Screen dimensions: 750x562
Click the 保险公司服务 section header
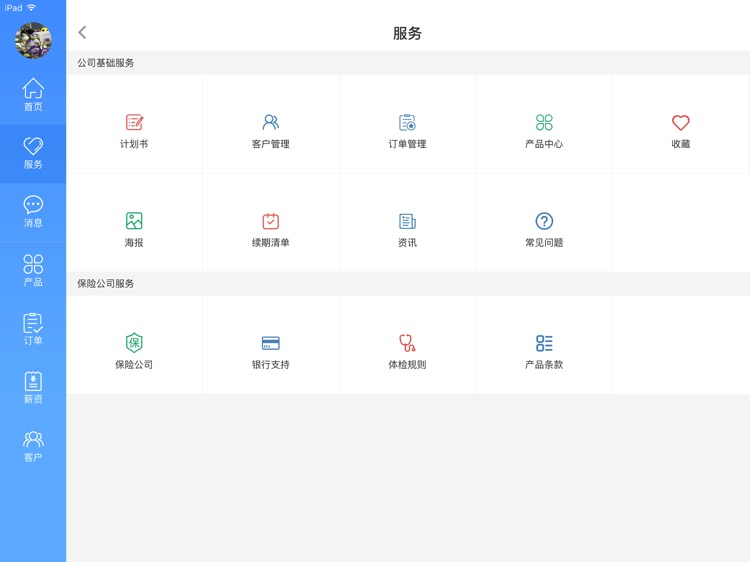click(106, 283)
